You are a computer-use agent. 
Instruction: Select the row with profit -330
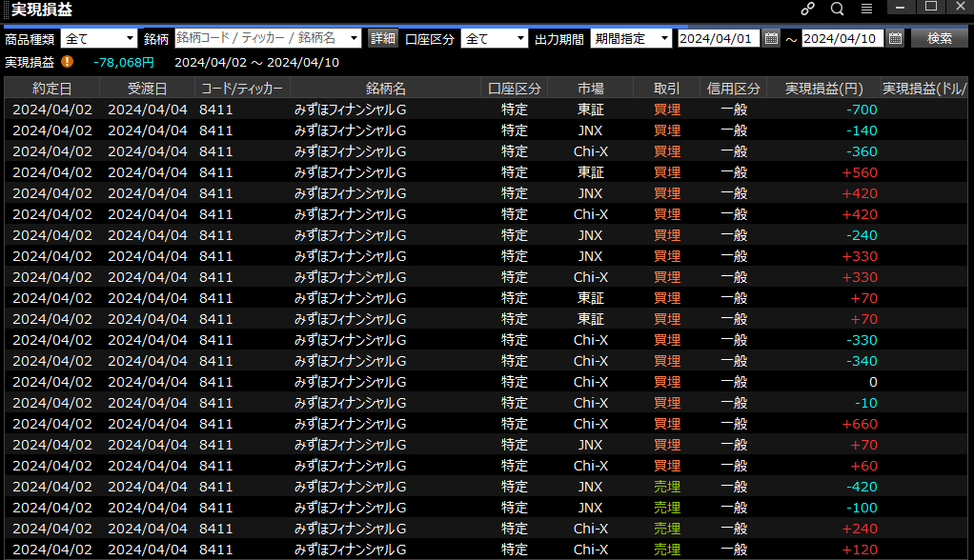[x=486, y=340]
